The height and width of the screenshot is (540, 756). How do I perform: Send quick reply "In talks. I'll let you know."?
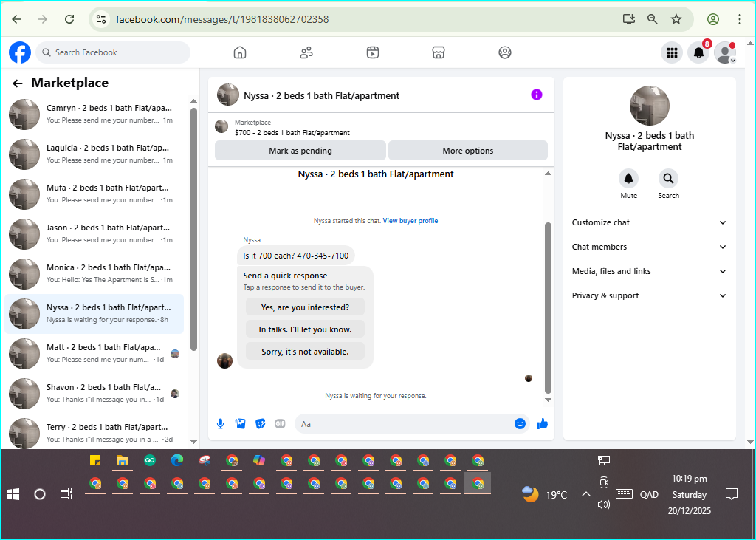(x=305, y=329)
